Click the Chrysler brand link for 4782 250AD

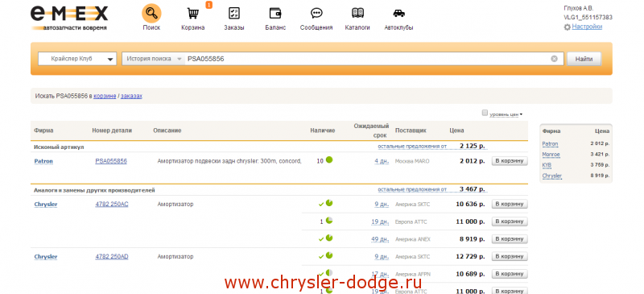point(46,257)
